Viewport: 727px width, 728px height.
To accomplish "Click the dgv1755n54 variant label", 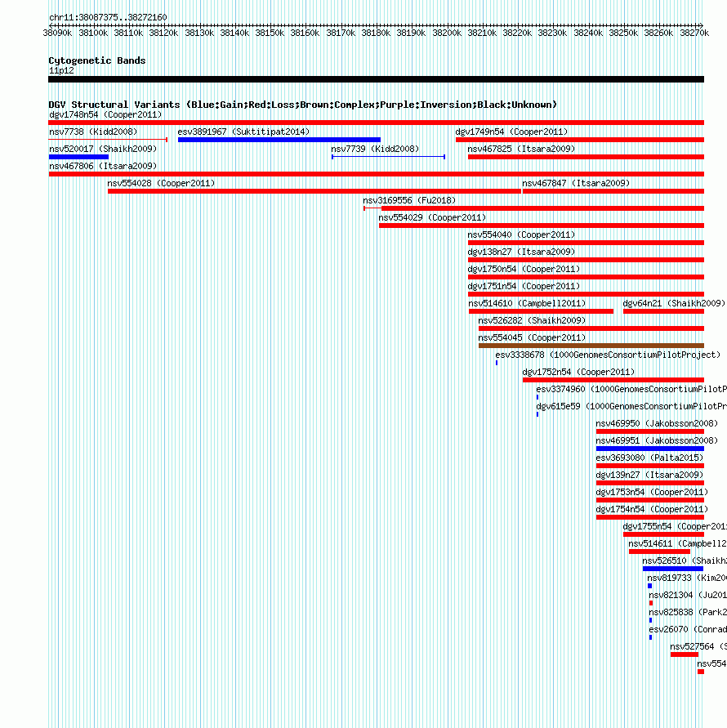I will (x=675, y=527).
